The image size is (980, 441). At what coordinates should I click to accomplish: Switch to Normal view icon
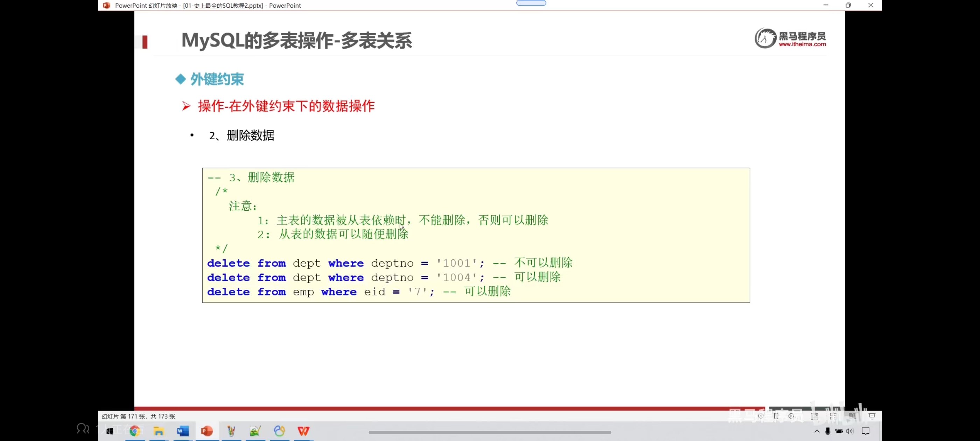click(x=814, y=416)
